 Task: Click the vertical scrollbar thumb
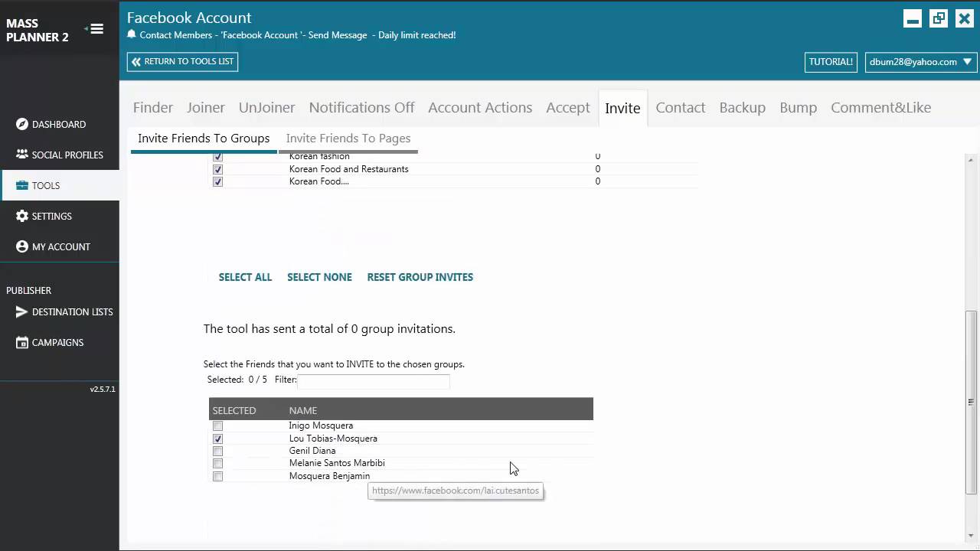click(971, 402)
